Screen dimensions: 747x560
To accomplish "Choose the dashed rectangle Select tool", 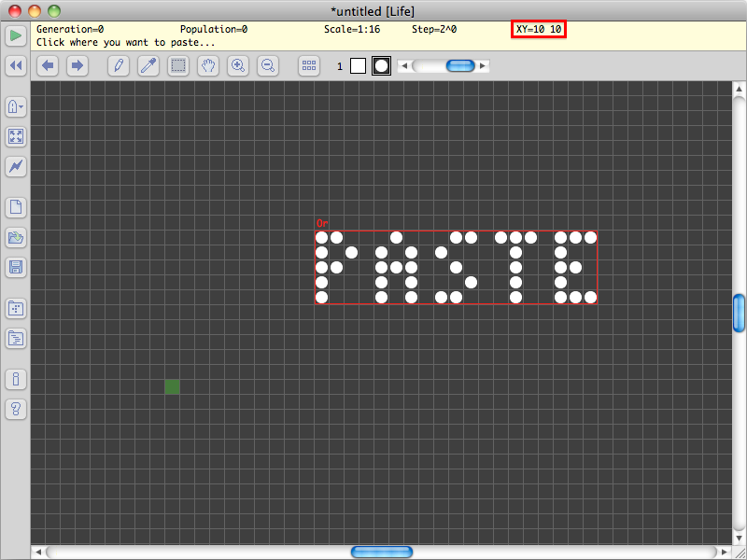I will (x=178, y=65).
